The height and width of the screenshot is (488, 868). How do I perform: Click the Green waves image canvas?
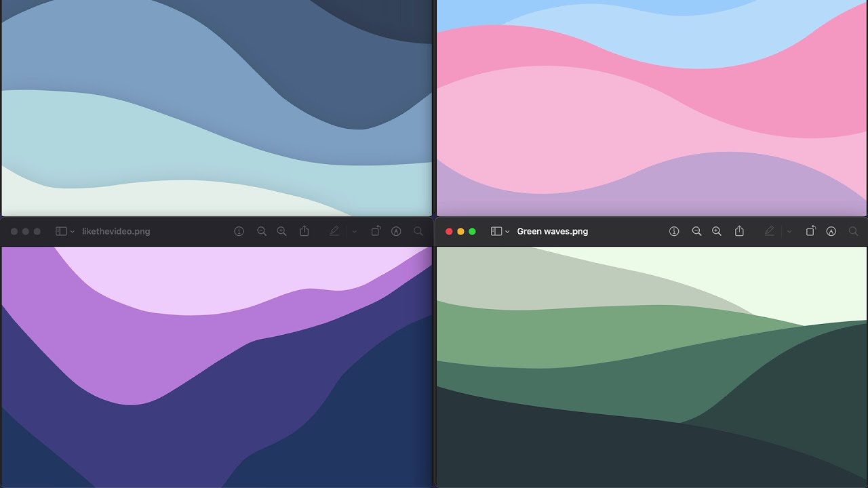651,366
